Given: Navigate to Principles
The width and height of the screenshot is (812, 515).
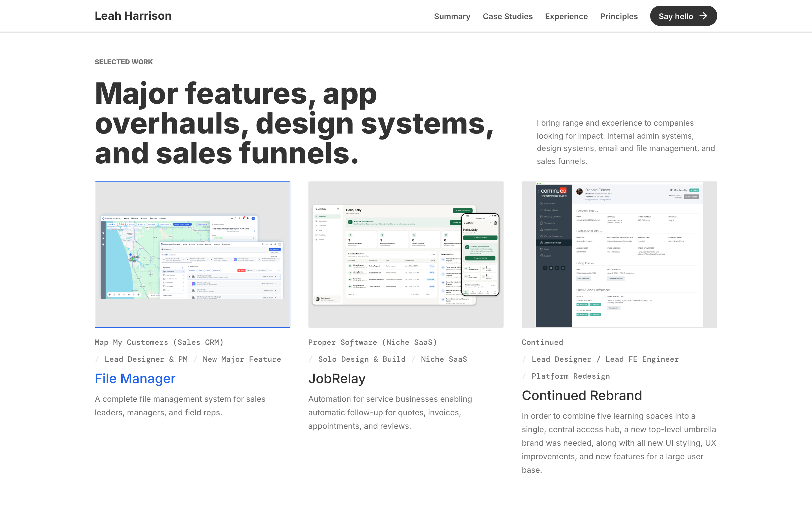Looking at the screenshot, I should click(619, 16).
